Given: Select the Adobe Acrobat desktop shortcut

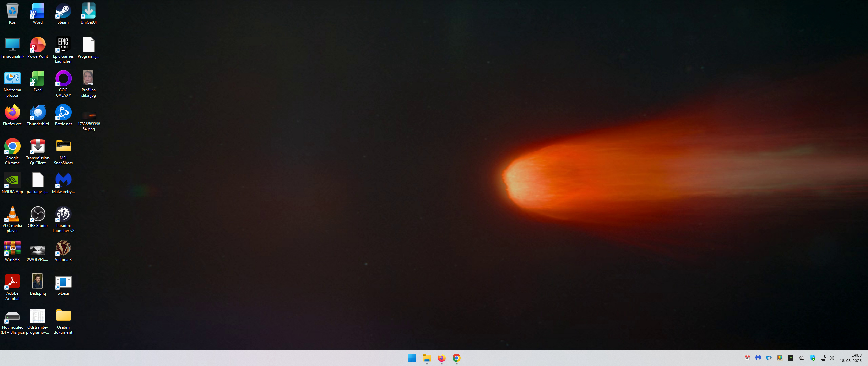Looking at the screenshot, I should pyautogui.click(x=13, y=287).
